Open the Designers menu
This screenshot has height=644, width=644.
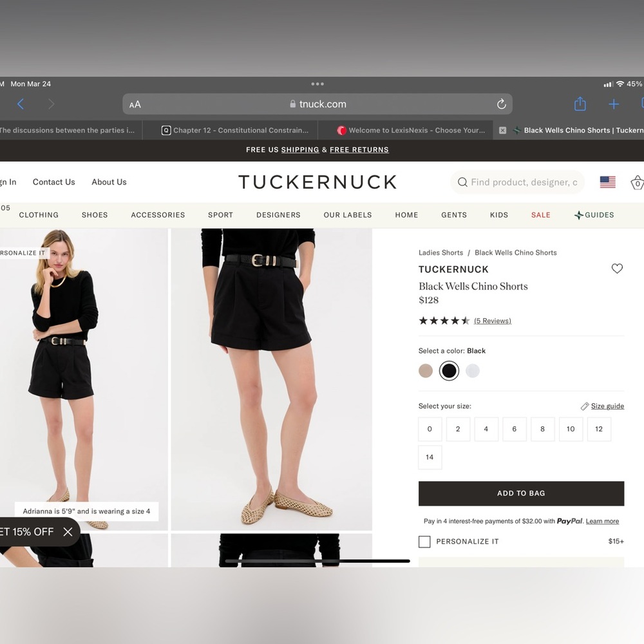pos(278,215)
